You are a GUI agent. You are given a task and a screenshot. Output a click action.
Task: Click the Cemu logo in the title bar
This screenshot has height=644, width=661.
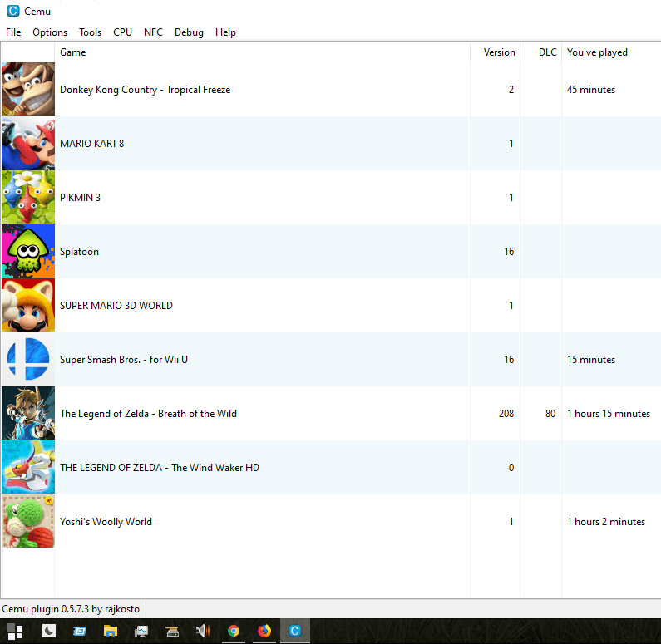coord(13,11)
